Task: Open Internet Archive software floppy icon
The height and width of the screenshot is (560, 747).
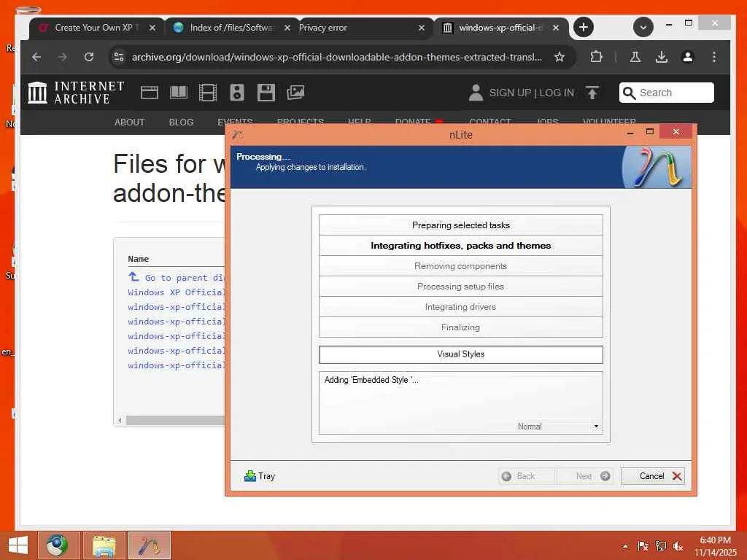Action: pyautogui.click(x=266, y=93)
